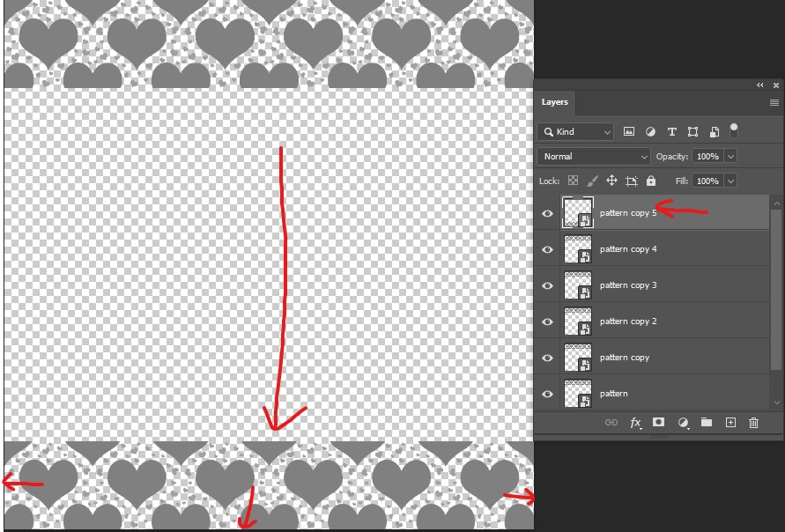Click the pattern copy 3 layer thumbnail
Viewport: 785px width, 532px height.
(578, 285)
